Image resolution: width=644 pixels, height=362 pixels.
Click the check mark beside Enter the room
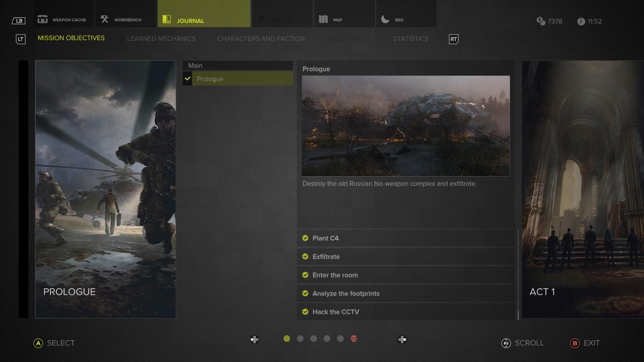(305, 275)
